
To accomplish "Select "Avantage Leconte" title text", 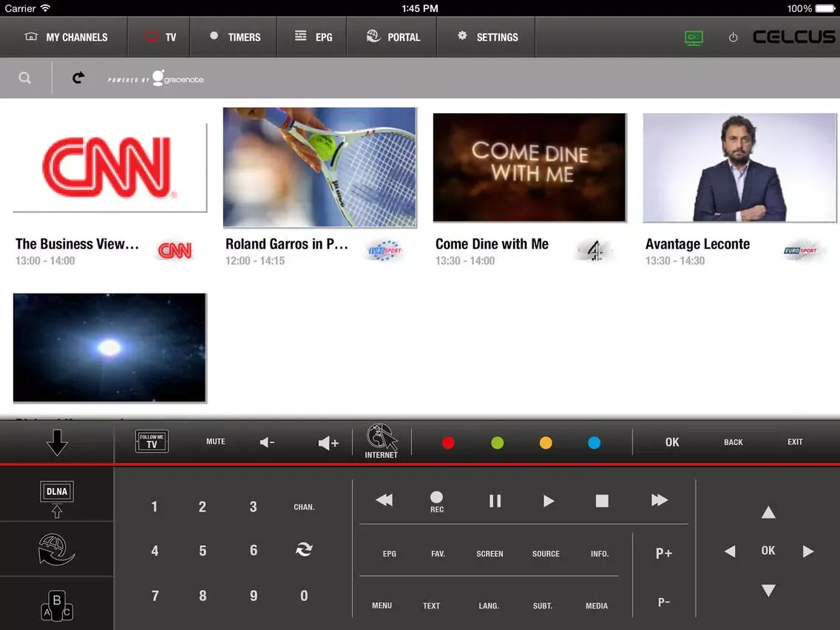I will [697, 244].
